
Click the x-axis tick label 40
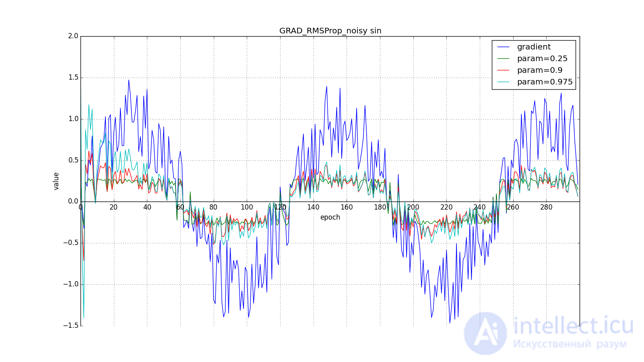click(x=147, y=208)
